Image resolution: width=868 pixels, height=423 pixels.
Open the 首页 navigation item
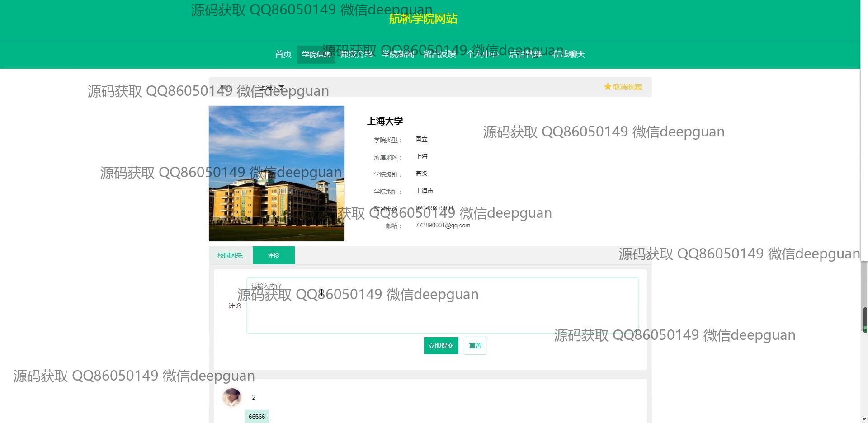click(283, 54)
